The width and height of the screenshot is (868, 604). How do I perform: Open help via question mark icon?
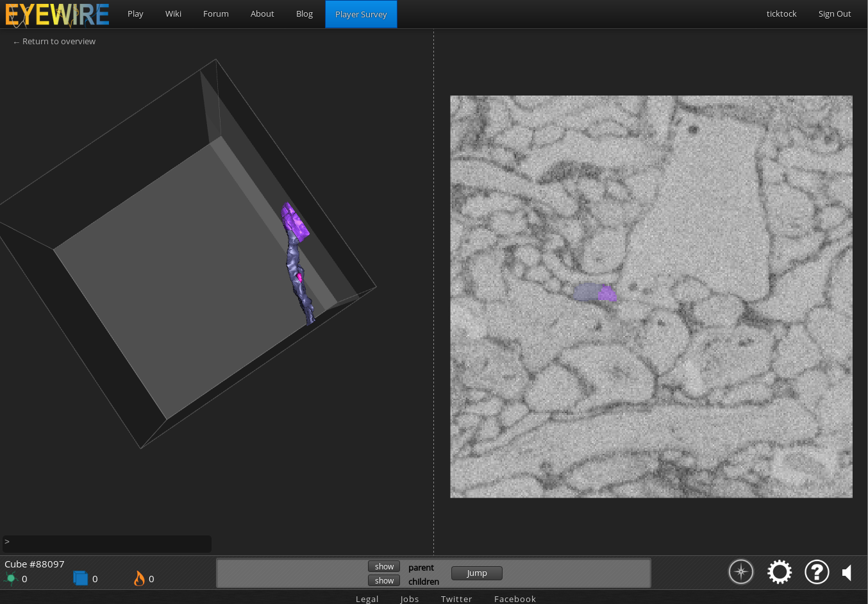coord(817,572)
